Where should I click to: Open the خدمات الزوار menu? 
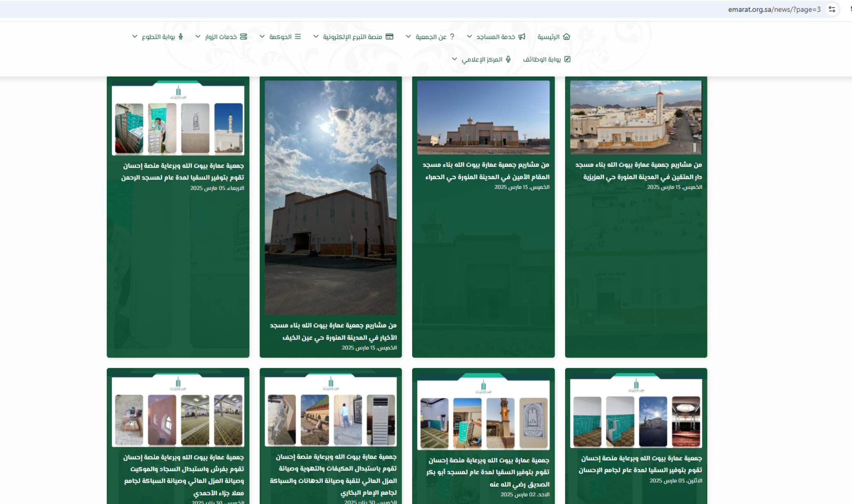[221, 37]
